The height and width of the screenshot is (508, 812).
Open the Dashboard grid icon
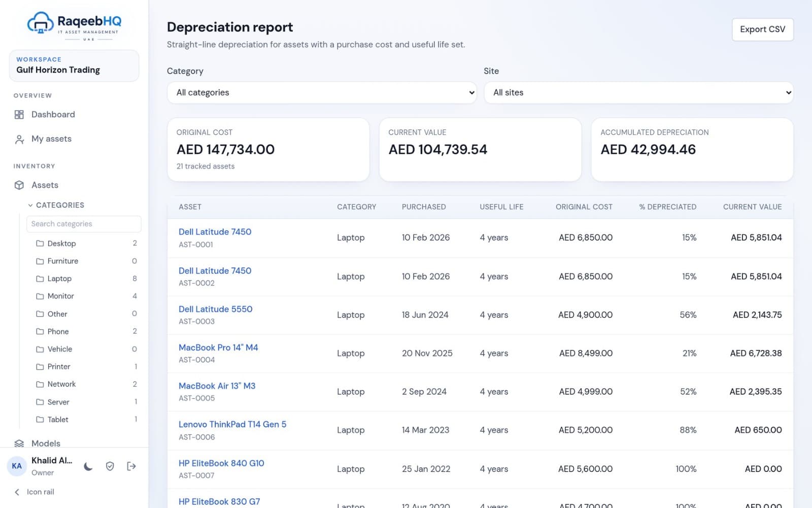[x=19, y=115]
